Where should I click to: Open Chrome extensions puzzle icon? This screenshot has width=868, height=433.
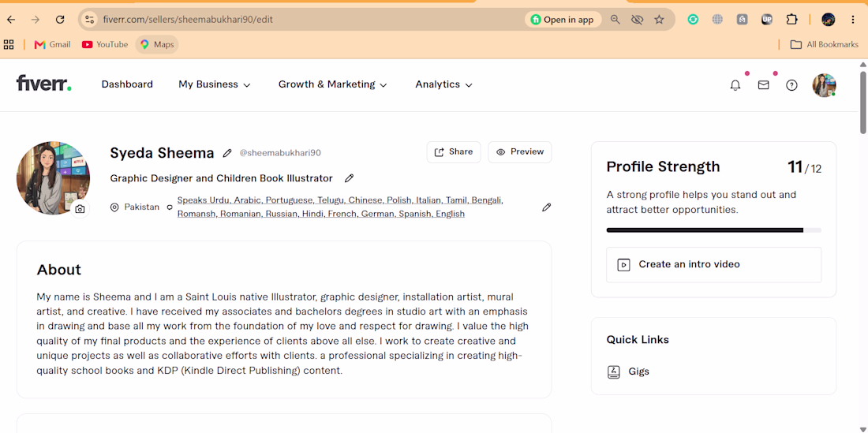click(x=791, y=20)
